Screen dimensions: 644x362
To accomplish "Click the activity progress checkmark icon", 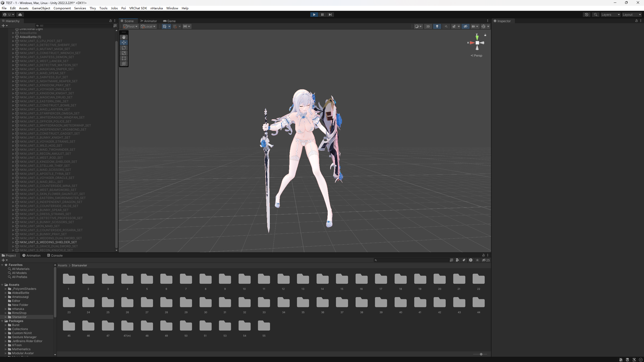I will [x=641, y=360].
